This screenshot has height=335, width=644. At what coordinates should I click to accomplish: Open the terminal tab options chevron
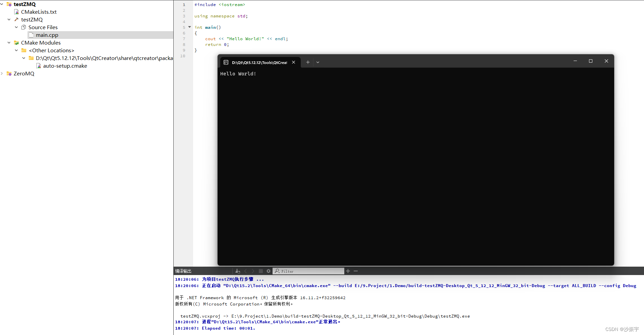point(317,62)
